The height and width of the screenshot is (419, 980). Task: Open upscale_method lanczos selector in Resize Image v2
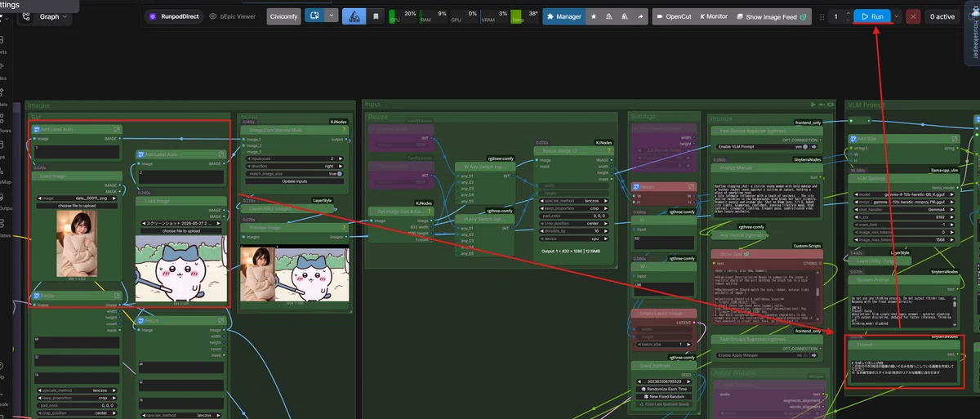click(x=573, y=200)
